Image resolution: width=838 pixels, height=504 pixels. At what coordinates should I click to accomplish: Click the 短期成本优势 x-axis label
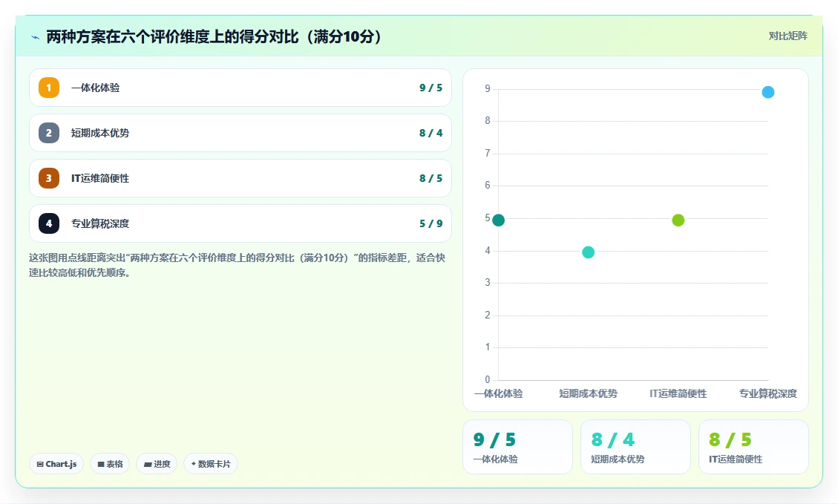(x=588, y=394)
